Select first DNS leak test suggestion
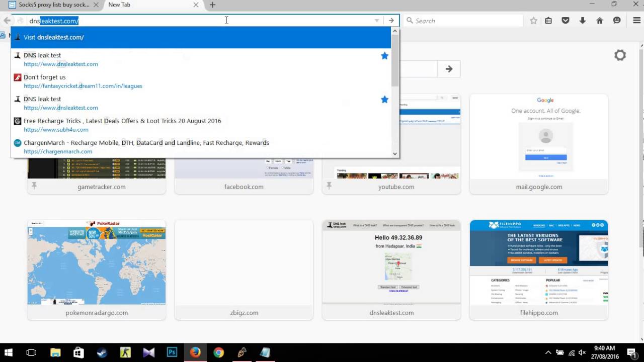This screenshot has height=362, width=644. tap(201, 59)
